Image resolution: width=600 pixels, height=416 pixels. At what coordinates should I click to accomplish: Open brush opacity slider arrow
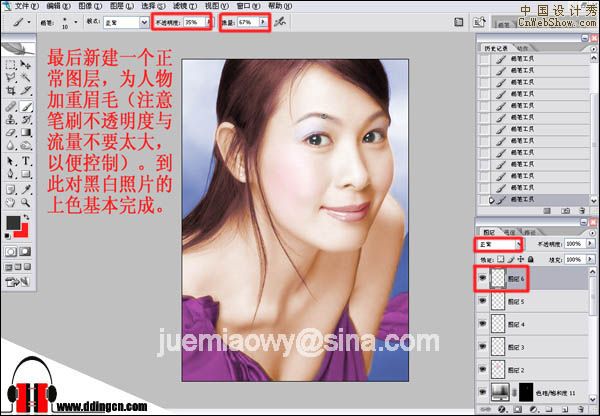(209, 22)
